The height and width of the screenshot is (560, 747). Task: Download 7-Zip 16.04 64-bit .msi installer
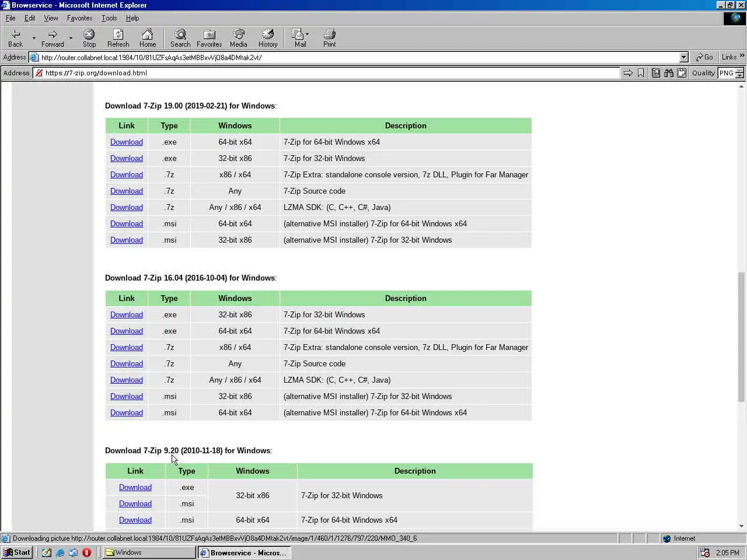point(127,412)
